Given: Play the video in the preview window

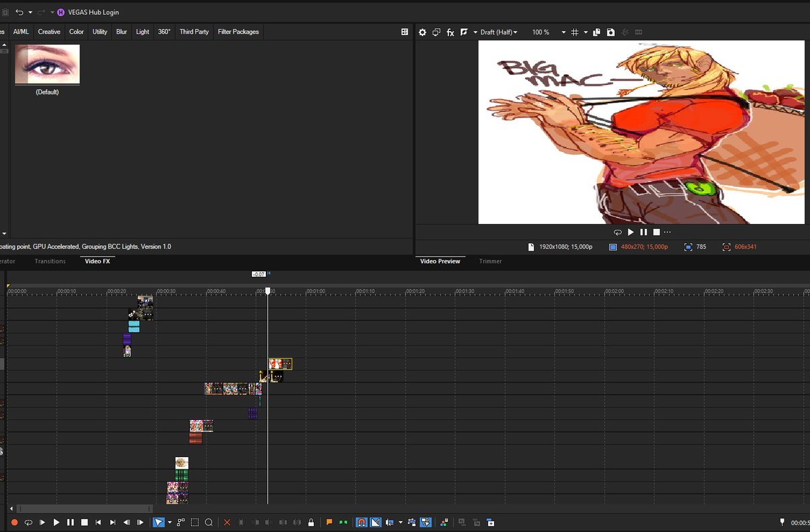Looking at the screenshot, I should tap(631, 232).
